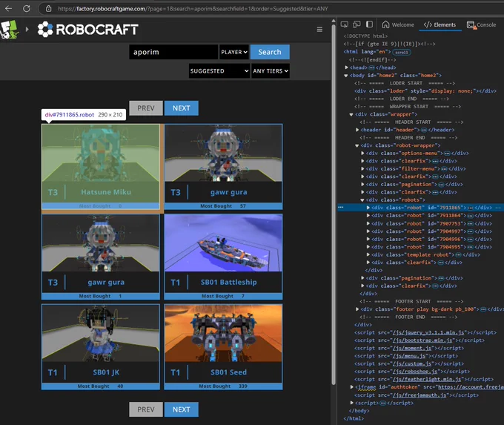Open the SB01 JK robot thumbnail
504x425 pixels.
coord(101,333)
